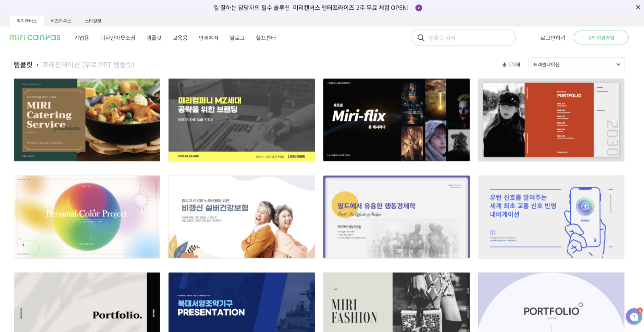Switch to the 스마일캣 tab
The width and height of the screenshot is (644, 332).
[93, 21]
